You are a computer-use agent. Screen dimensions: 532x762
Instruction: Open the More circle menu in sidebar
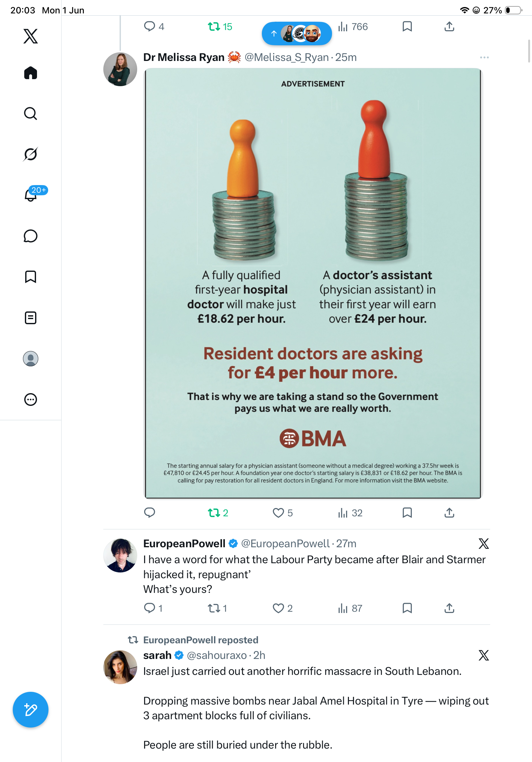coord(31,400)
